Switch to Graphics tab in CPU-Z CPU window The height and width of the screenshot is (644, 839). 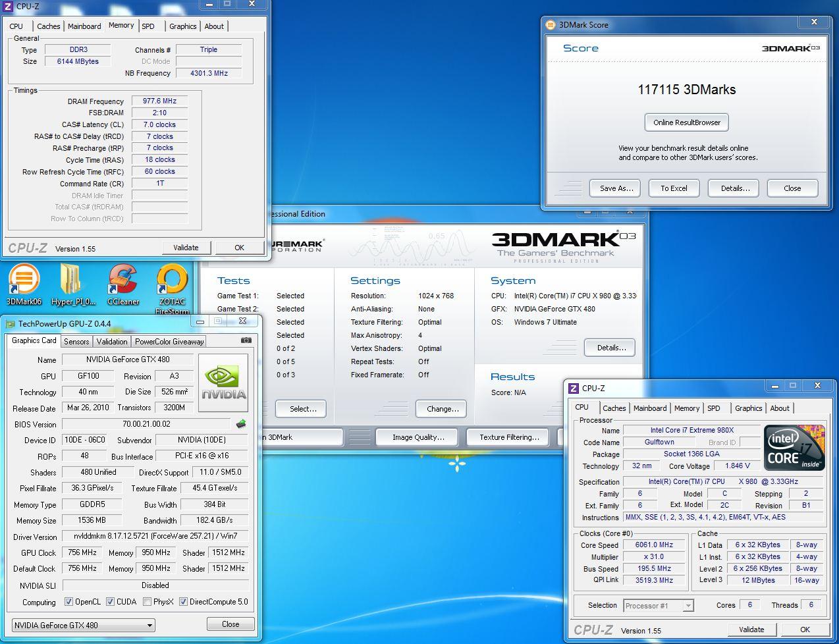pyautogui.click(x=748, y=408)
